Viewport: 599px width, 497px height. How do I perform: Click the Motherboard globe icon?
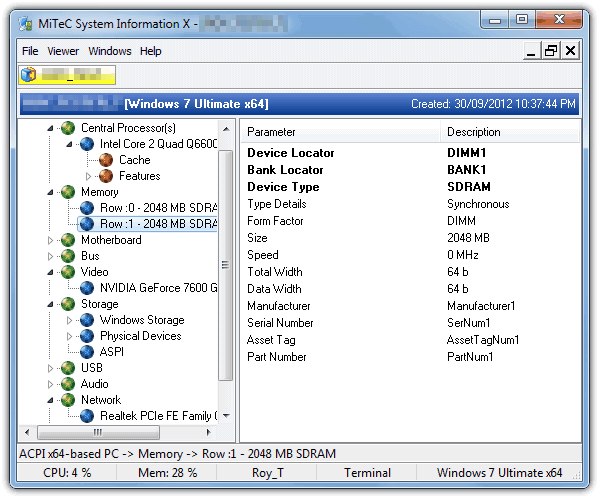coord(68,240)
